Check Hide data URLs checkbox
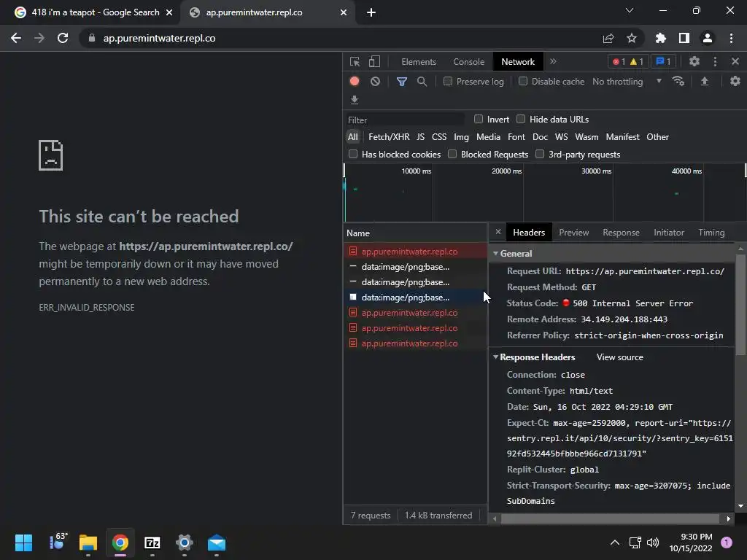 tap(521, 119)
